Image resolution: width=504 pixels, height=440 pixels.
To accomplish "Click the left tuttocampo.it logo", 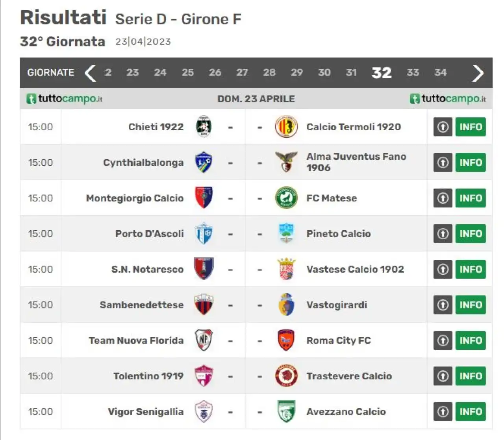I will [x=64, y=98].
